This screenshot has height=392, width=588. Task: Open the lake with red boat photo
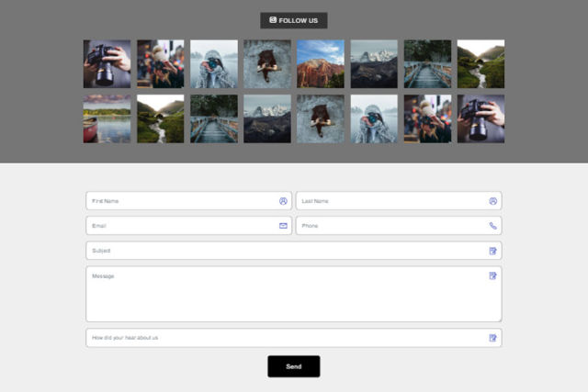[107, 118]
